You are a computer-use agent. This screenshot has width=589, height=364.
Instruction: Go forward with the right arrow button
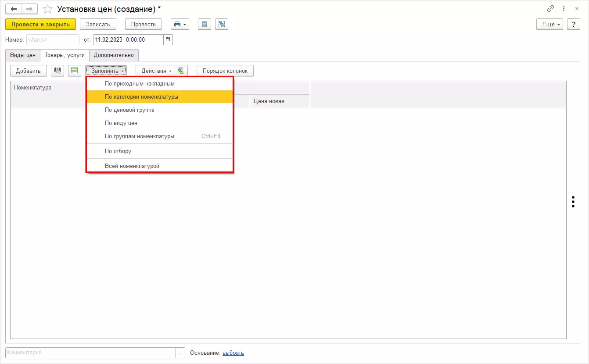(x=29, y=9)
